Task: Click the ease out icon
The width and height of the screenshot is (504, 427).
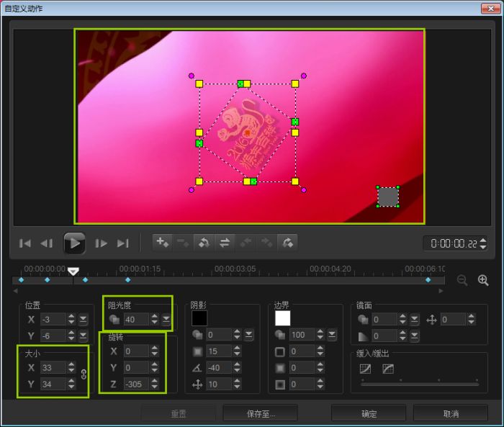Action: coord(388,369)
